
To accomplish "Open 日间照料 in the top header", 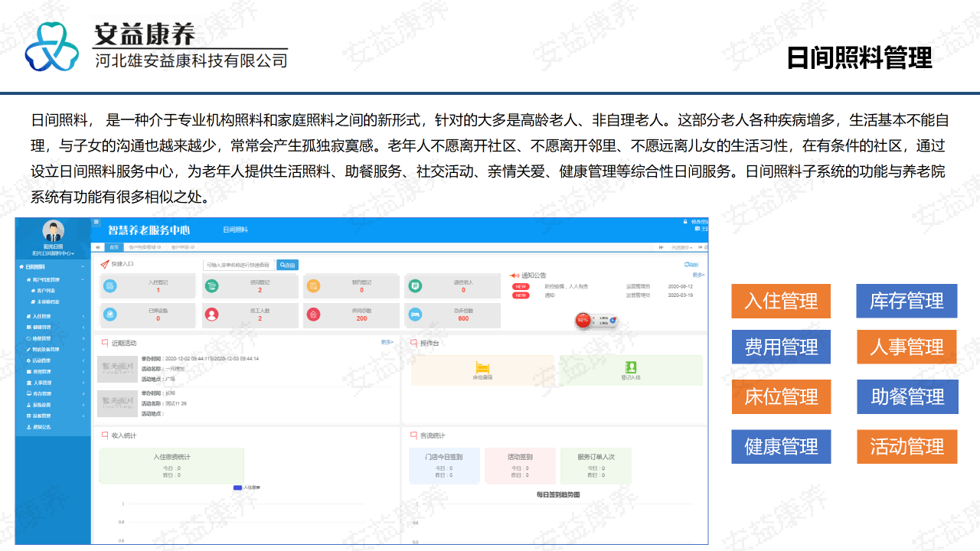I will [x=235, y=230].
